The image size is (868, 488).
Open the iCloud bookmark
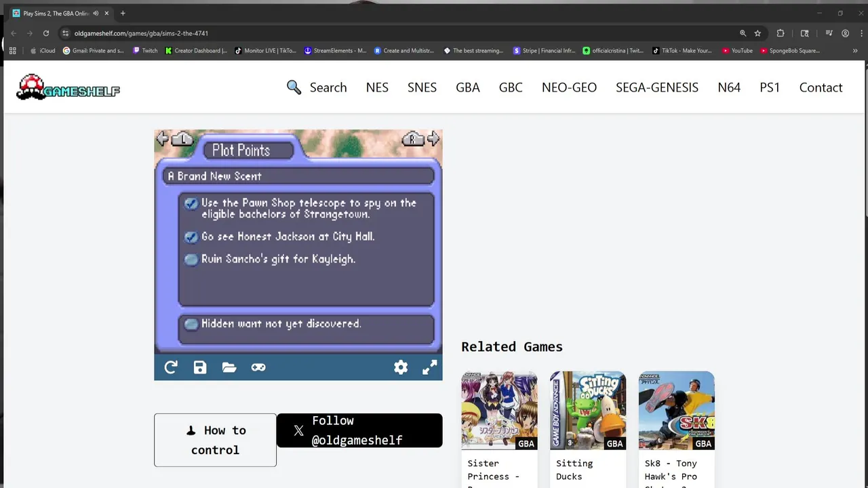(x=42, y=51)
